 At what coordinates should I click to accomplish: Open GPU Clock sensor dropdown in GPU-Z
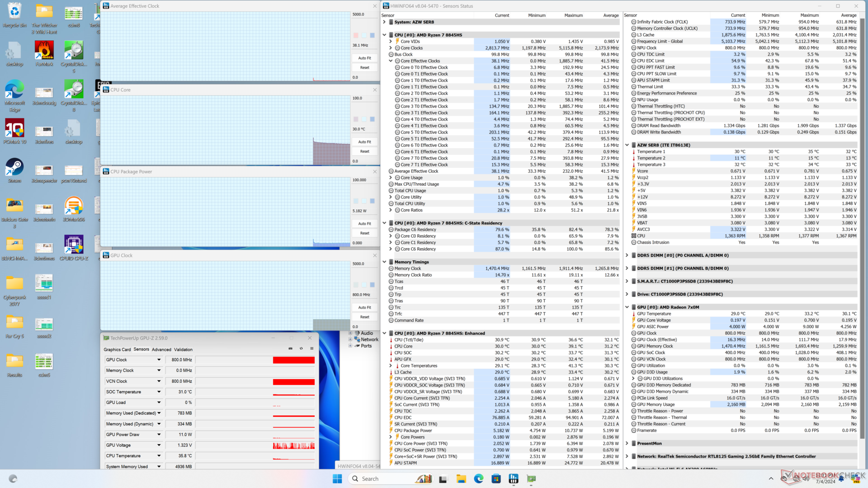pyautogui.click(x=159, y=360)
